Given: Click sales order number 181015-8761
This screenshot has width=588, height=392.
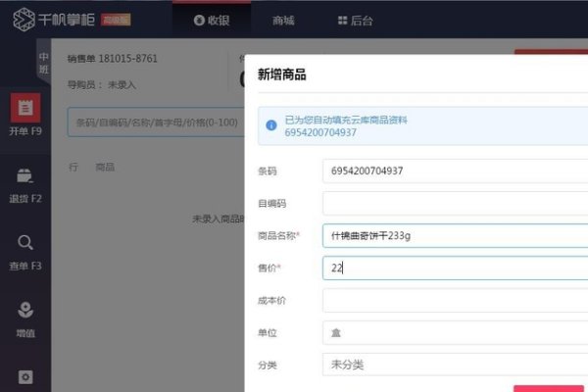Looking at the screenshot, I should coord(127,59).
